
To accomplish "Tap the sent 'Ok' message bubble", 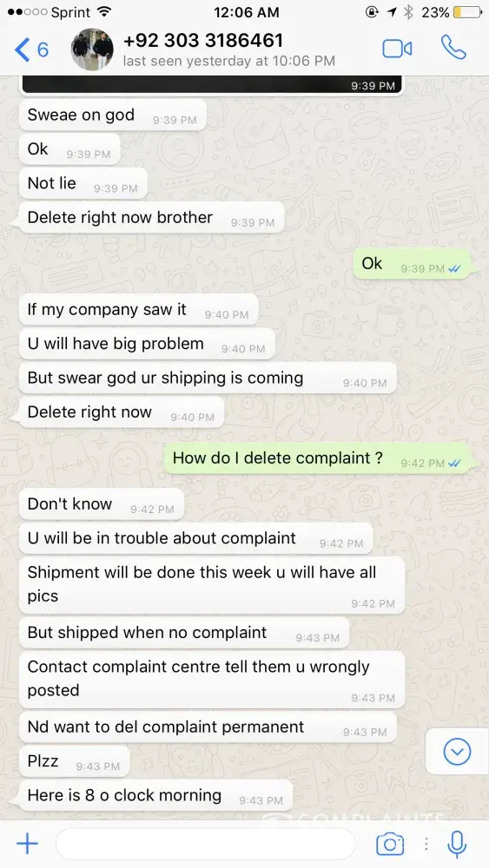I will click(x=412, y=264).
